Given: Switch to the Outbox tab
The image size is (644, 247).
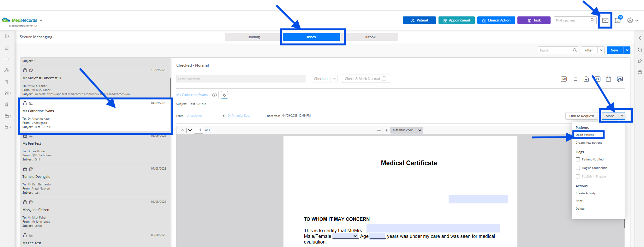Looking at the screenshot, I should point(369,37).
